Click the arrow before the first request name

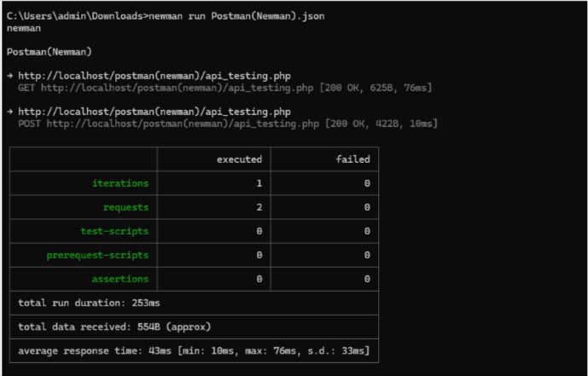pyautogui.click(x=10, y=76)
